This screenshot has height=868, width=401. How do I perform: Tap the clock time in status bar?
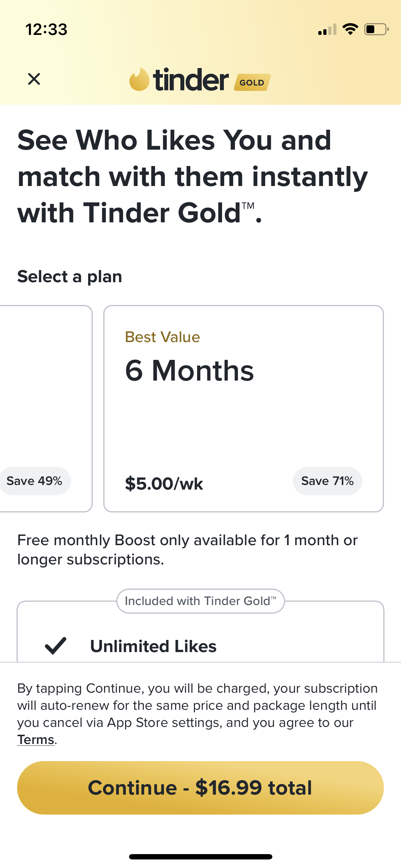point(46,30)
